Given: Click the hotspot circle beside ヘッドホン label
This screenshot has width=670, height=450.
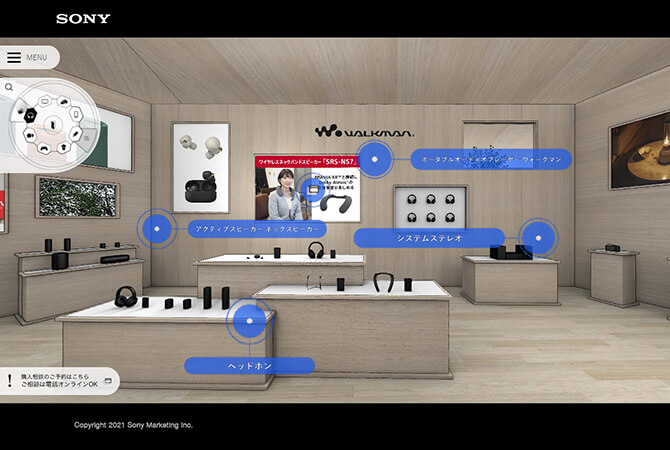Looking at the screenshot, I should [x=249, y=322].
